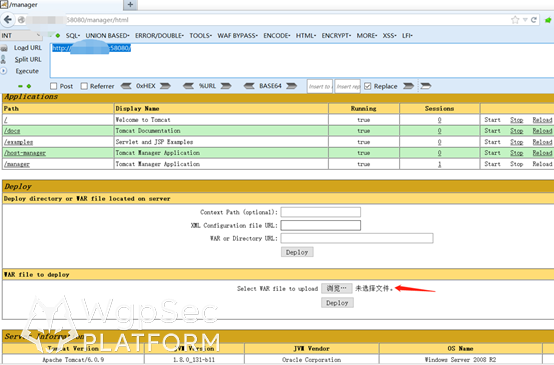This screenshot has height=365, width=554.
Task: Bookmark this page with the star icon
Action: click(515, 20)
